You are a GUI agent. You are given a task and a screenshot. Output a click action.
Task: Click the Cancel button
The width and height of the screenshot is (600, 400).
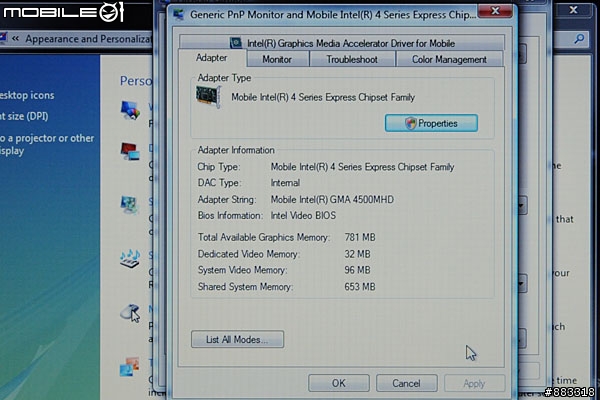(x=406, y=383)
